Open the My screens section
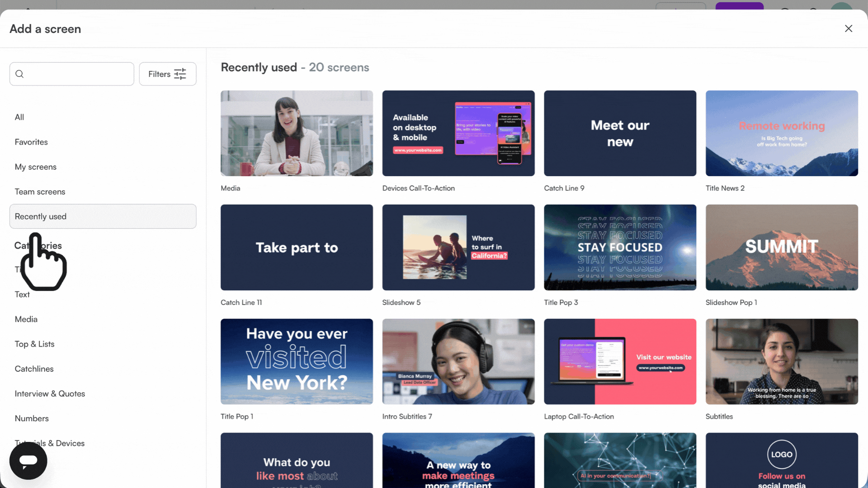868x488 pixels. coord(36,167)
